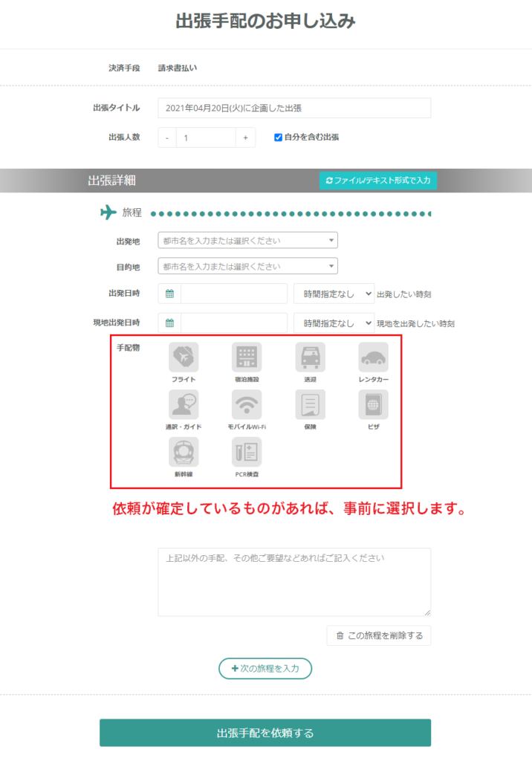Choose the 送迎 transfer bus icon

(310, 357)
